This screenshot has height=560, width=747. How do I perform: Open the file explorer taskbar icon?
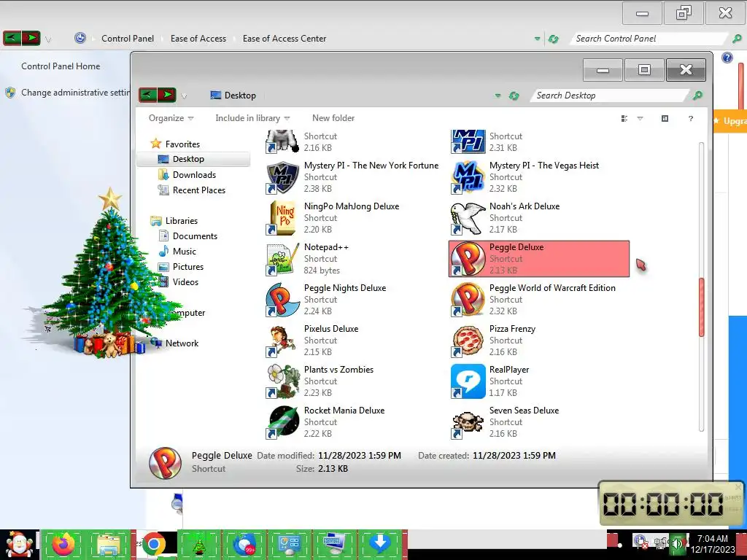coord(108,544)
